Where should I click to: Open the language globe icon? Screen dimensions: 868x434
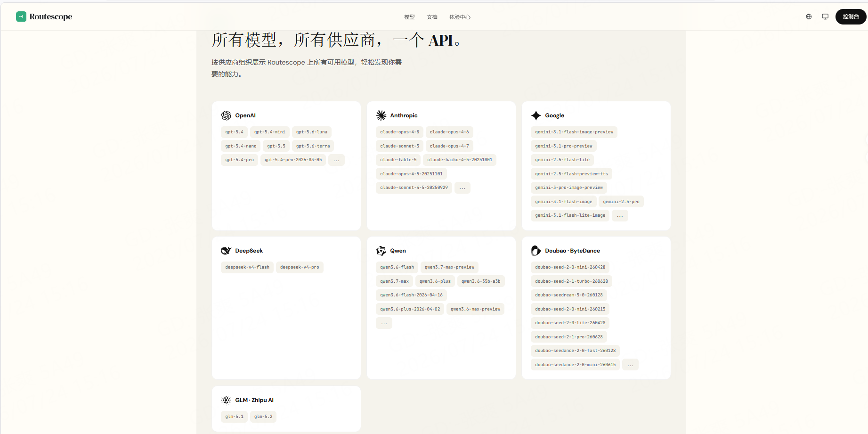tap(809, 16)
